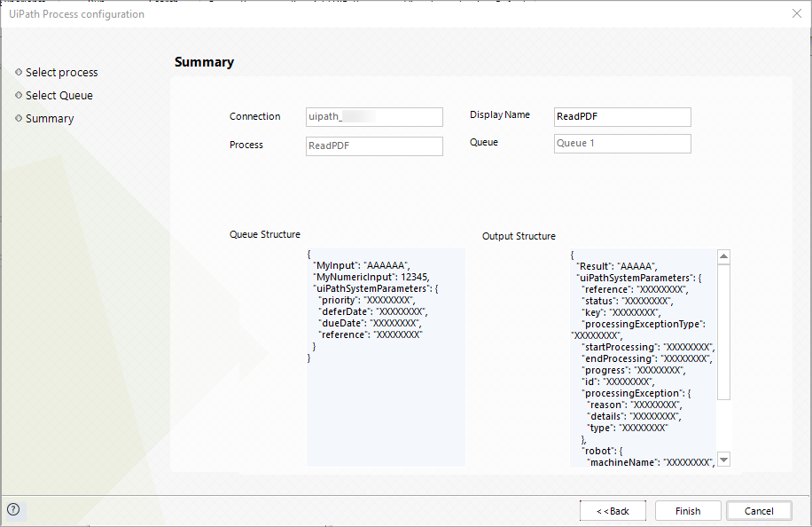812x527 pixels.
Task: Click the "details" line in Output Structure
Action: (634, 416)
